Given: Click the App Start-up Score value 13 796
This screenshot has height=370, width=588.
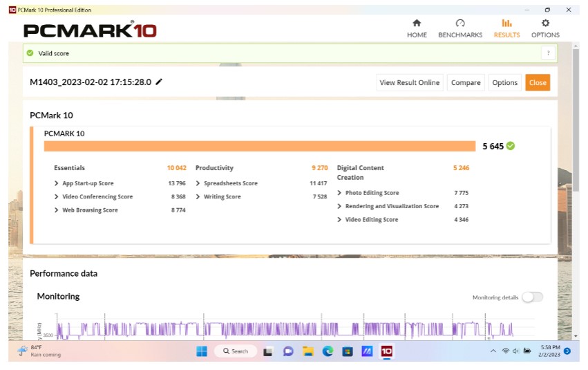Looking at the screenshot, I should point(177,183).
